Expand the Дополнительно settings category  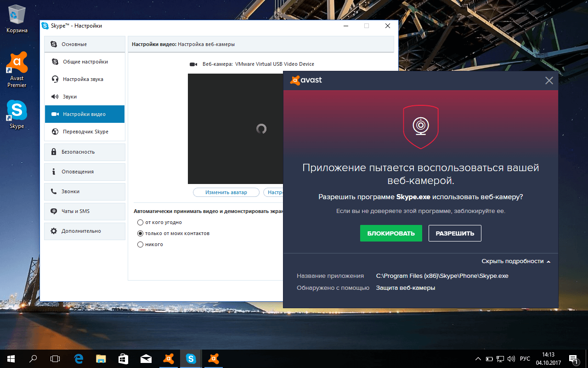tap(85, 231)
